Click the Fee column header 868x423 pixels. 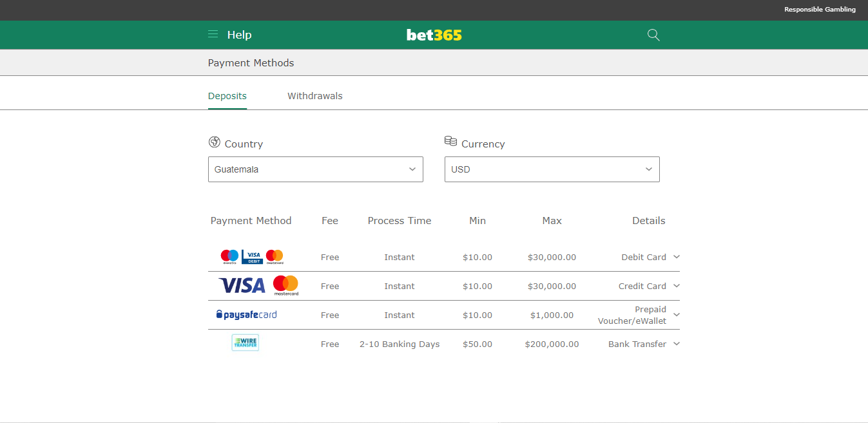[330, 221]
